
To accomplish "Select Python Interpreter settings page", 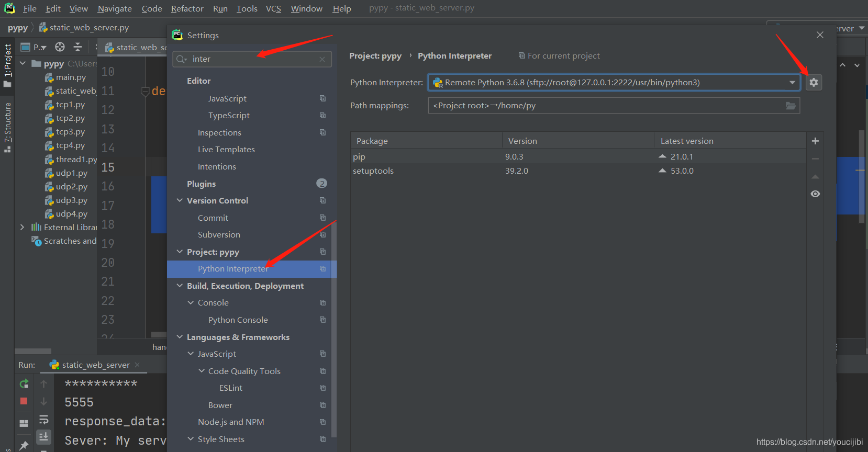I will tap(252, 269).
